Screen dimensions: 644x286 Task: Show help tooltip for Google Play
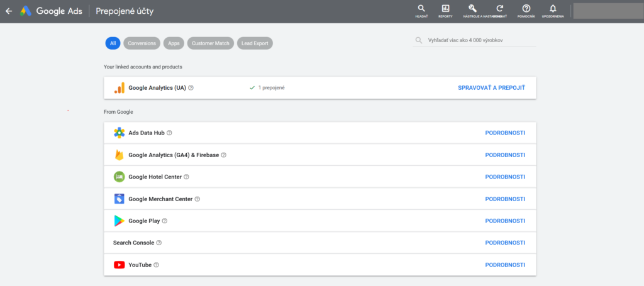[x=165, y=221]
